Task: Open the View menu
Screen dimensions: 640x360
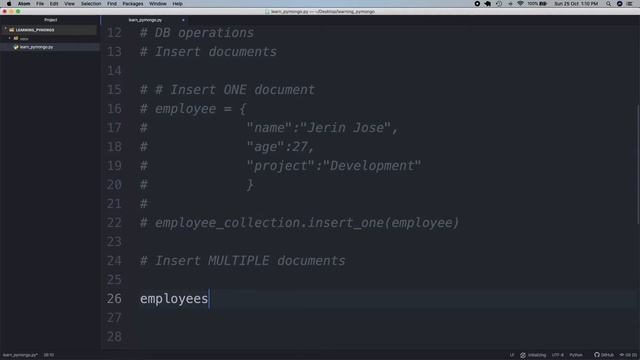Action: [69, 4]
